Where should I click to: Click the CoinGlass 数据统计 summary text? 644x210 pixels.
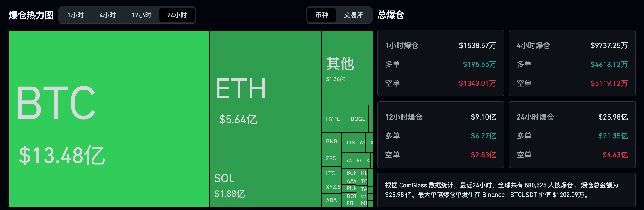[501, 190]
